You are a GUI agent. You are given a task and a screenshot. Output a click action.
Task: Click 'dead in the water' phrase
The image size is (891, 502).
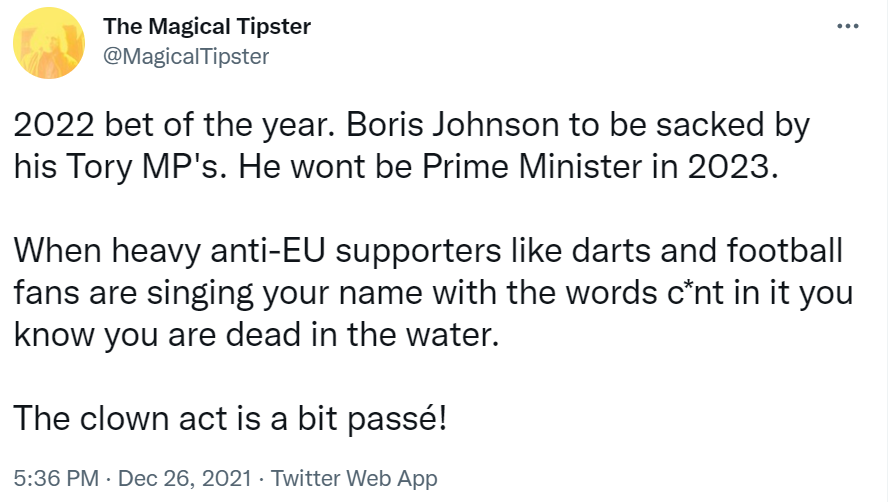[x=362, y=334]
